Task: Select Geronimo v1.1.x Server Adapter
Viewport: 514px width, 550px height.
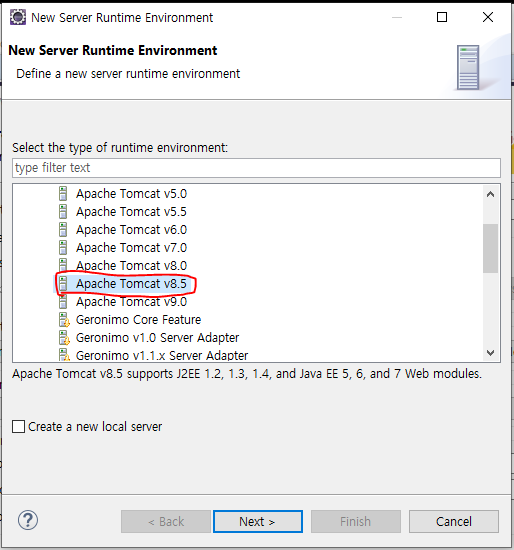Action: [162, 355]
